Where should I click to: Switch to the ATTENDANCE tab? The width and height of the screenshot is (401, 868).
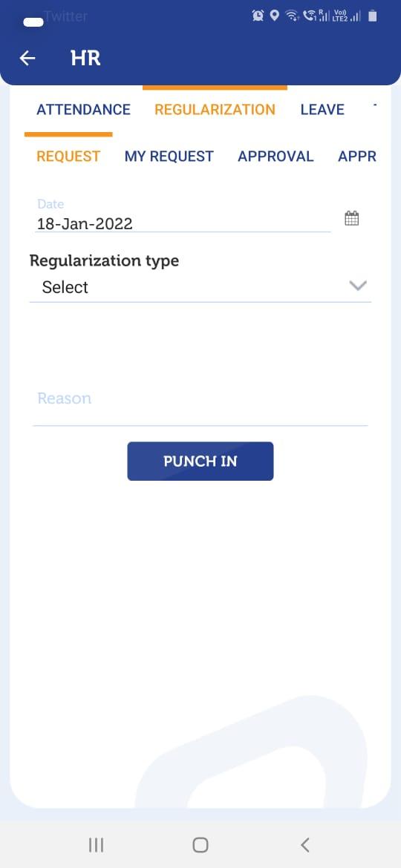(84, 110)
